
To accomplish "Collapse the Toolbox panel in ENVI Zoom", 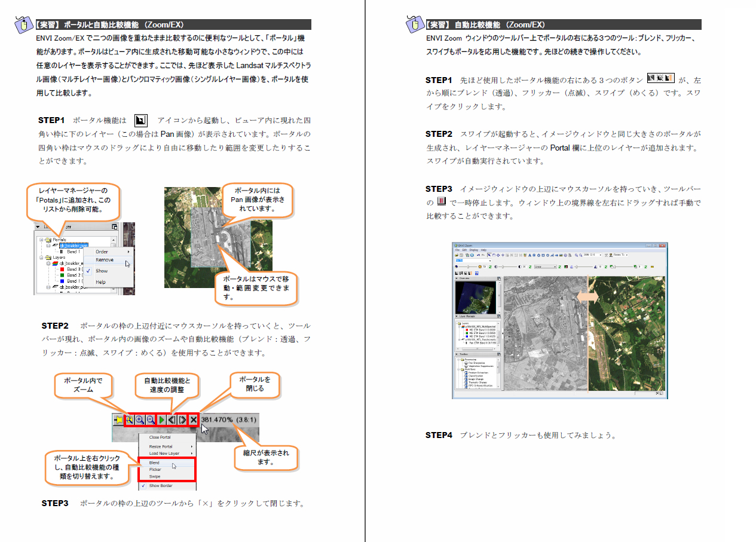I will pos(457,354).
